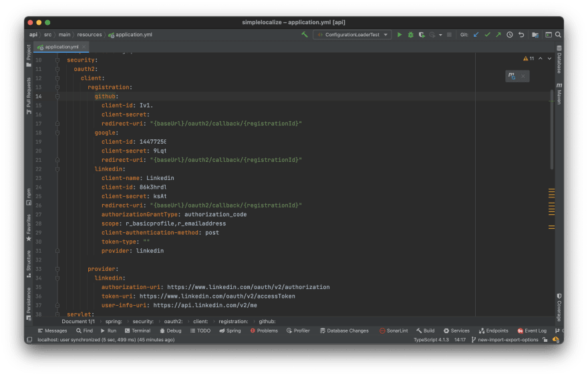Open the Database tool window

pos(559,60)
